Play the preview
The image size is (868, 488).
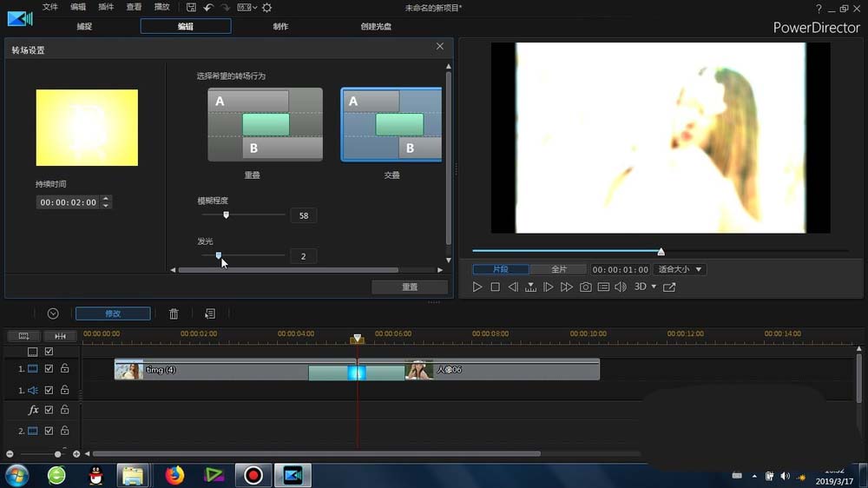click(477, 287)
